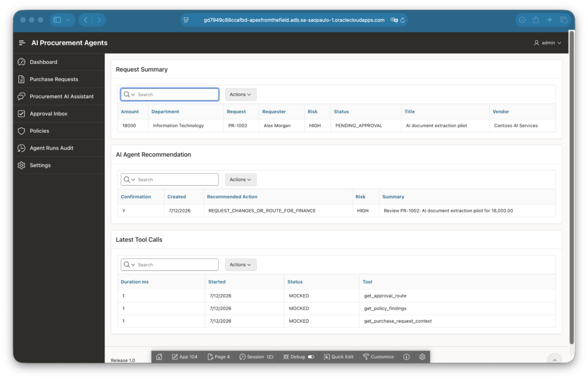
Task: Click the translate icon in the address bar
Action: tap(394, 20)
